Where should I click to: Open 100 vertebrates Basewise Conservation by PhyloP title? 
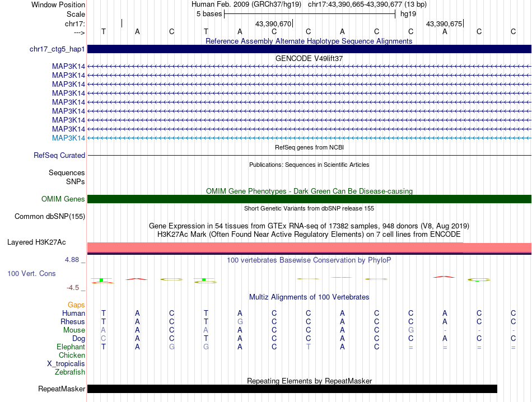pyautogui.click(x=309, y=260)
